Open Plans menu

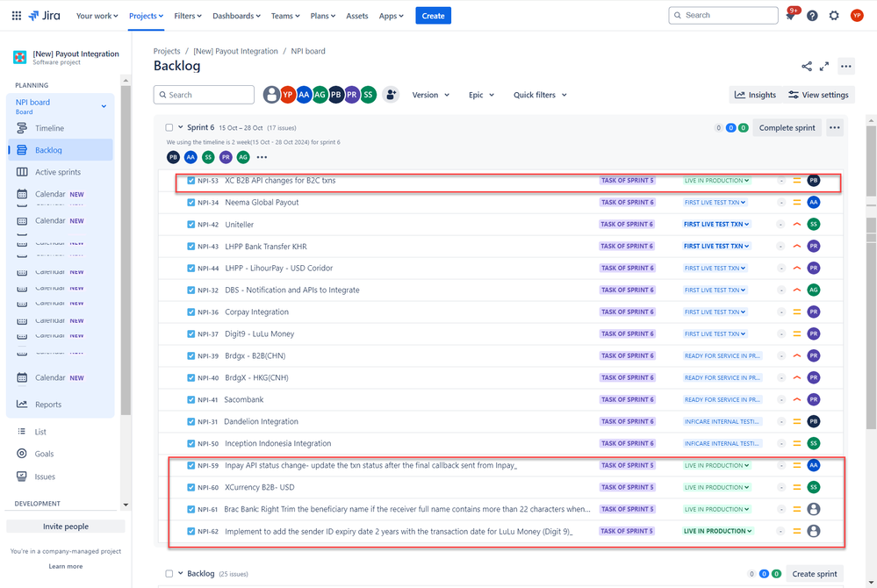point(323,16)
